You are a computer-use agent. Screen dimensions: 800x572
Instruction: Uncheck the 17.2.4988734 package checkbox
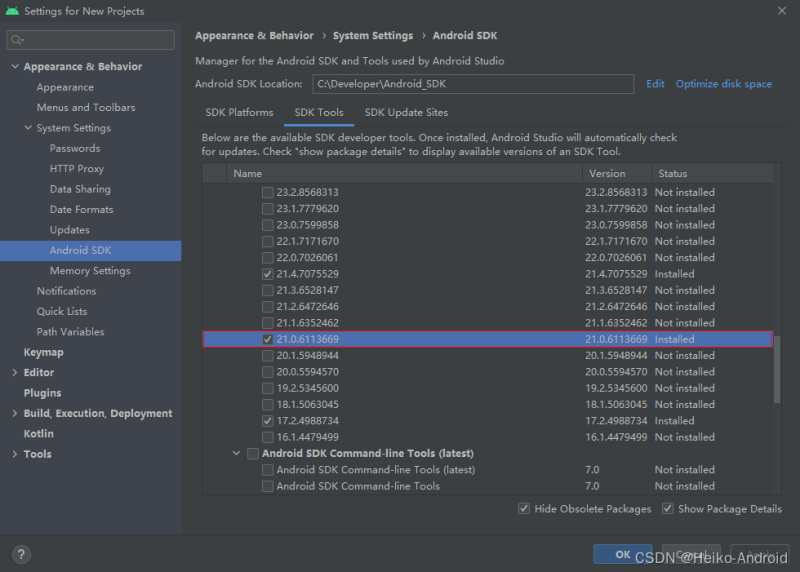267,421
